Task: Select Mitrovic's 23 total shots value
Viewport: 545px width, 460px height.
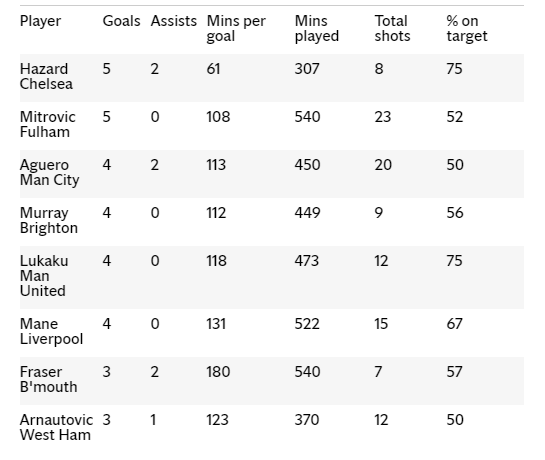Action: click(x=383, y=117)
